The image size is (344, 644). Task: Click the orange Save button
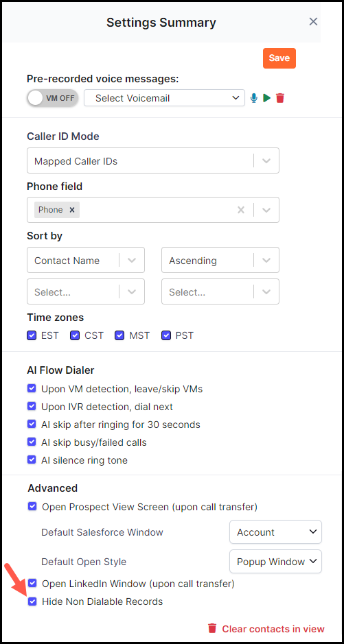(279, 58)
